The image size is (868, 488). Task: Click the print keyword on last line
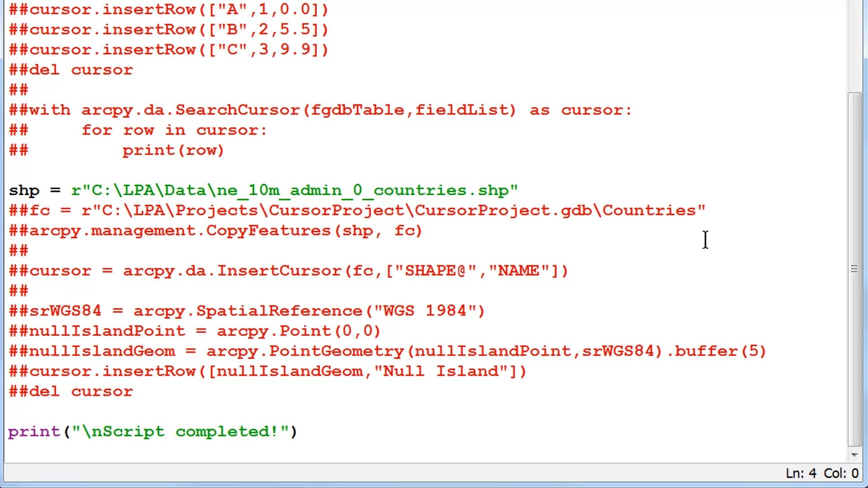[x=34, y=432]
